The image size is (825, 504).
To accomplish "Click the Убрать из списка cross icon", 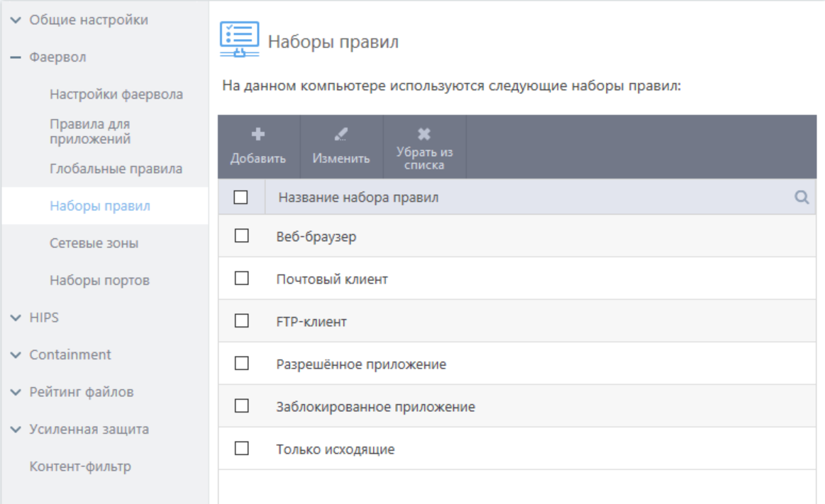I will pyautogui.click(x=424, y=134).
